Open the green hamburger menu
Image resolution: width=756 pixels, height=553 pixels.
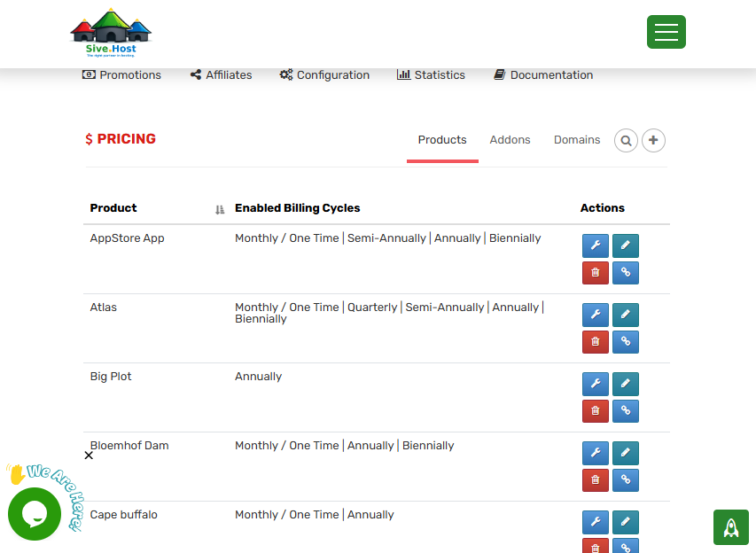(x=666, y=32)
